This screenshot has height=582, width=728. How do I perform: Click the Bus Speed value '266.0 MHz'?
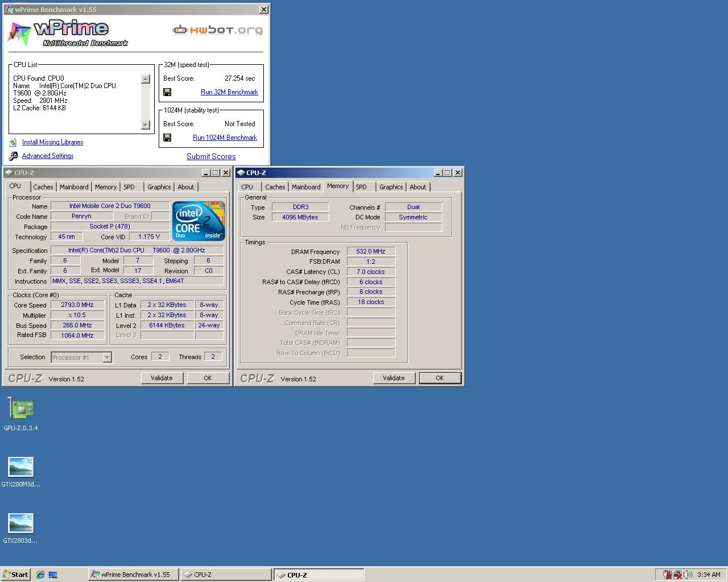tap(77, 325)
